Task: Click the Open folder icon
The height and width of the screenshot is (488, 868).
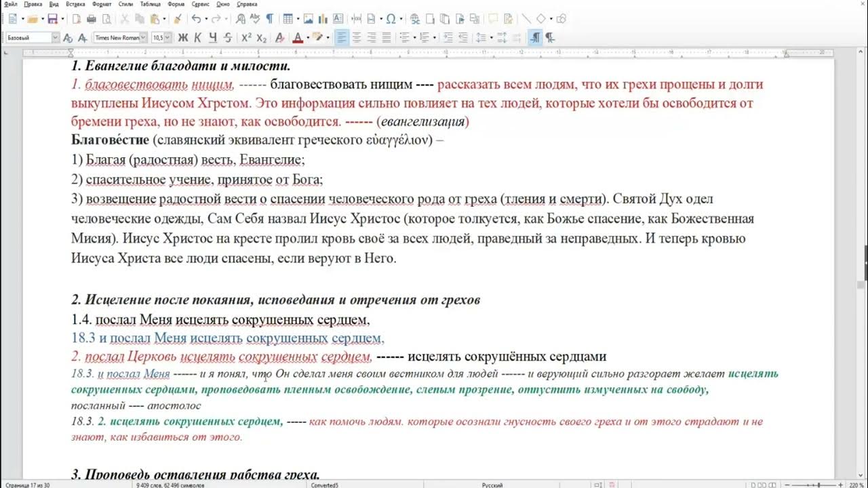Action: click(32, 19)
